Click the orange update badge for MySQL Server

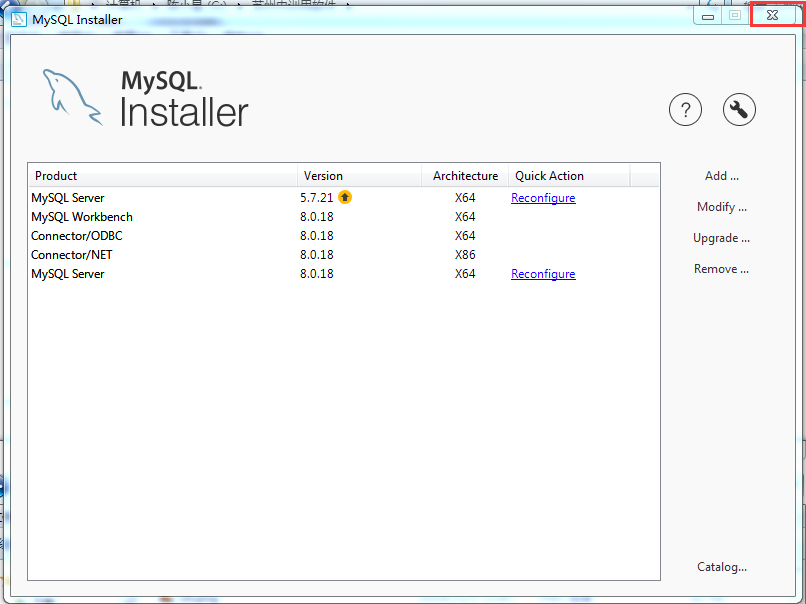[x=344, y=197]
